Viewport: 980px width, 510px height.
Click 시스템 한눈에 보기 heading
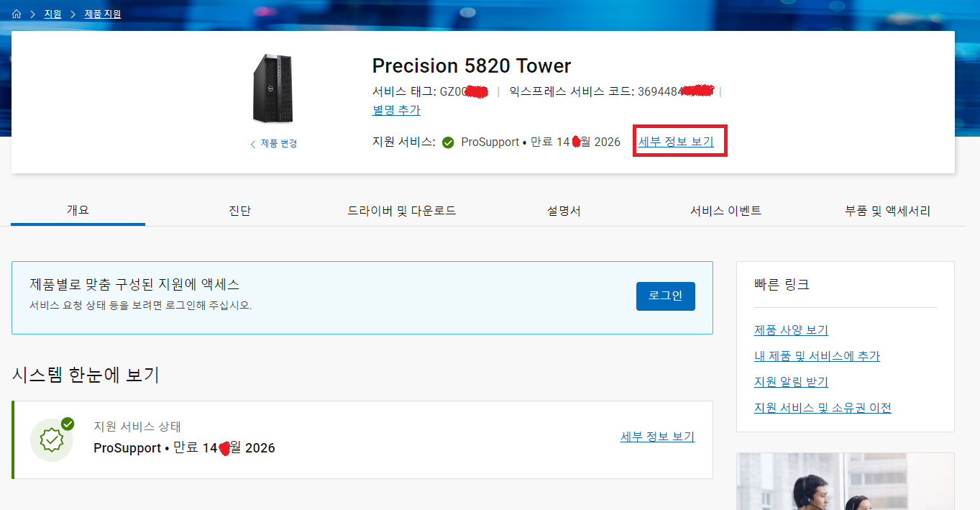tap(86, 375)
